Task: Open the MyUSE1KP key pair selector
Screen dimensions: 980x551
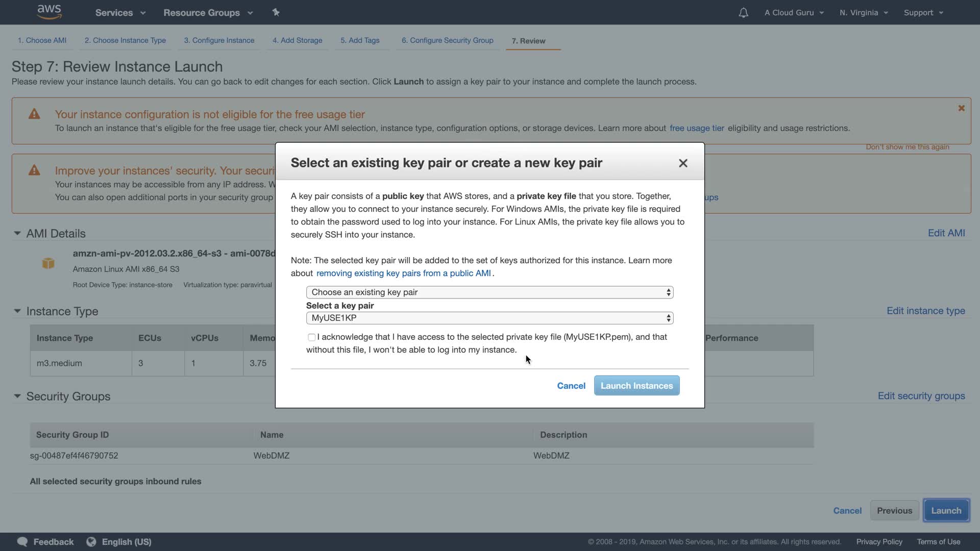Action: pos(489,318)
